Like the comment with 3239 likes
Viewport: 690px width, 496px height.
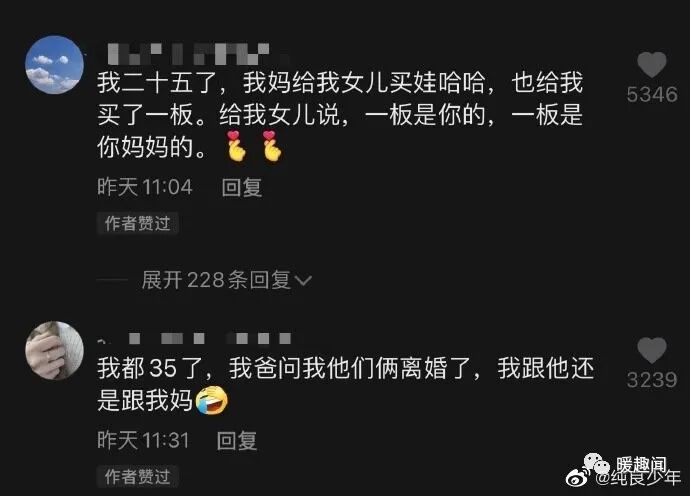pyautogui.click(x=652, y=350)
